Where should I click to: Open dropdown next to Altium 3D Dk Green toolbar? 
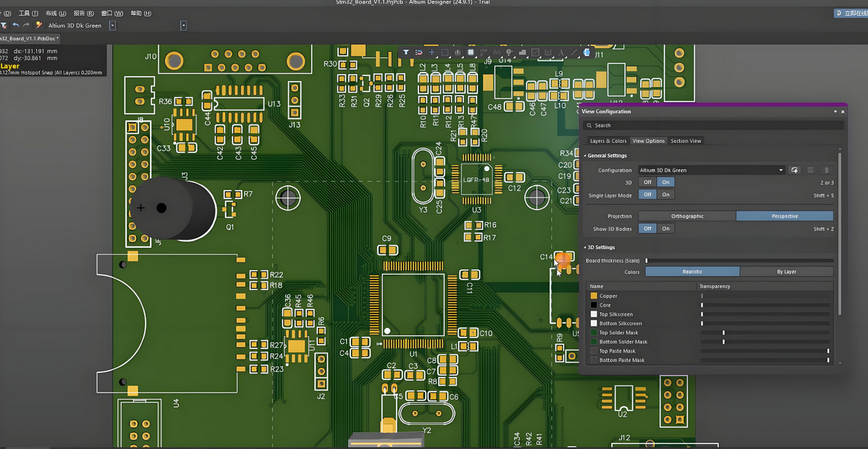tap(113, 25)
